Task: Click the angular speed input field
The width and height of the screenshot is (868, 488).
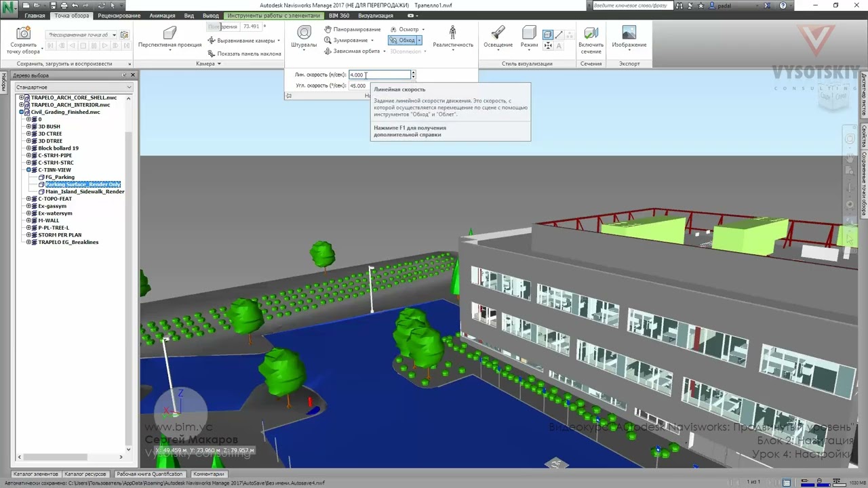Action: [358, 85]
